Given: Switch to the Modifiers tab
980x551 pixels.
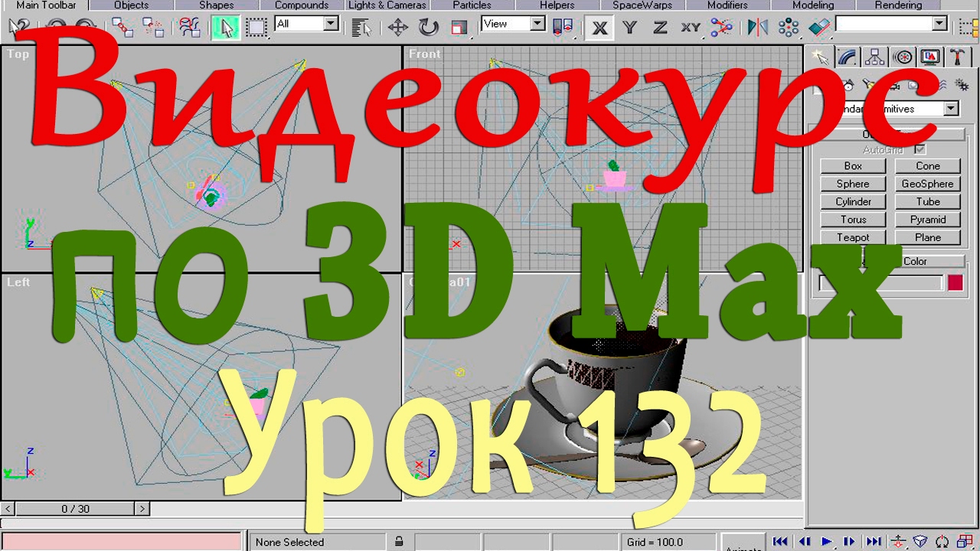Looking at the screenshot, I should click(x=727, y=5).
